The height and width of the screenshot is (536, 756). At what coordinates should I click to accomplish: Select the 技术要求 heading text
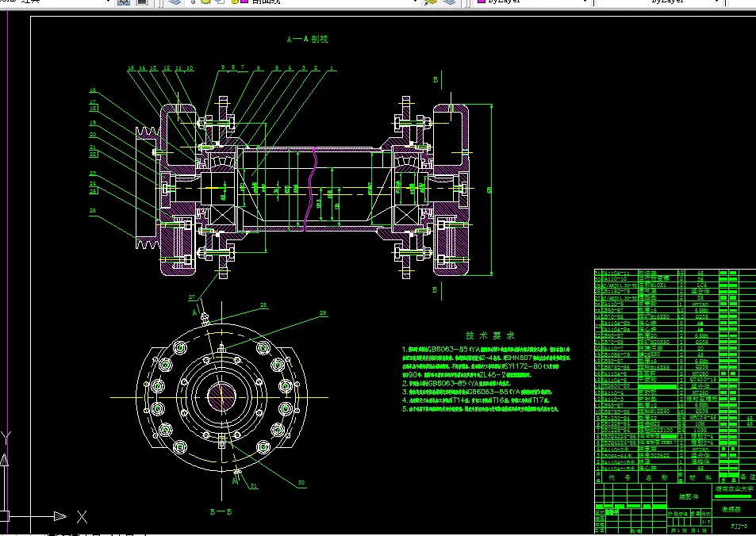pyautogui.click(x=490, y=335)
